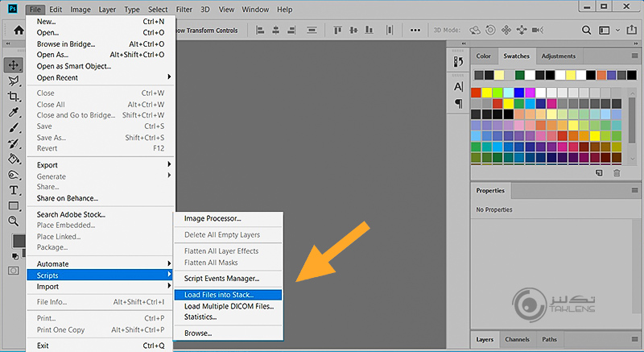Pick the red swatch in the grid
Image resolution: width=644 pixels, height=352 pixels.
pos(477,93)
